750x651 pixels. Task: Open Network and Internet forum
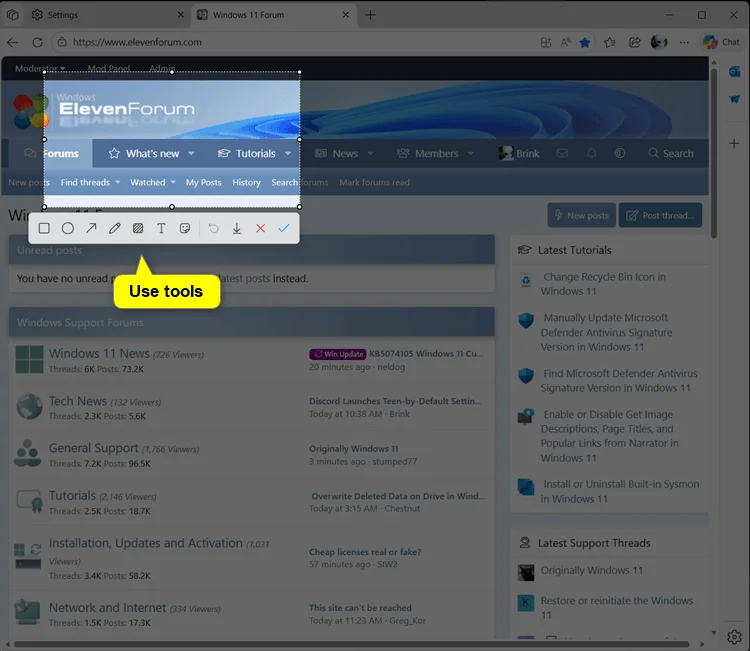coord(107,607)
